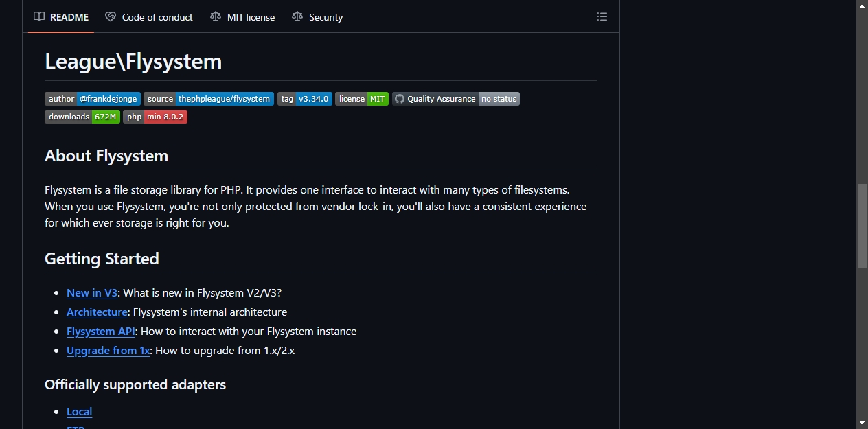Image resolution: width=868 pixels, height=429 pixels.
Task: Click the author @frankdejonge badge
Action: coord(93,99)
